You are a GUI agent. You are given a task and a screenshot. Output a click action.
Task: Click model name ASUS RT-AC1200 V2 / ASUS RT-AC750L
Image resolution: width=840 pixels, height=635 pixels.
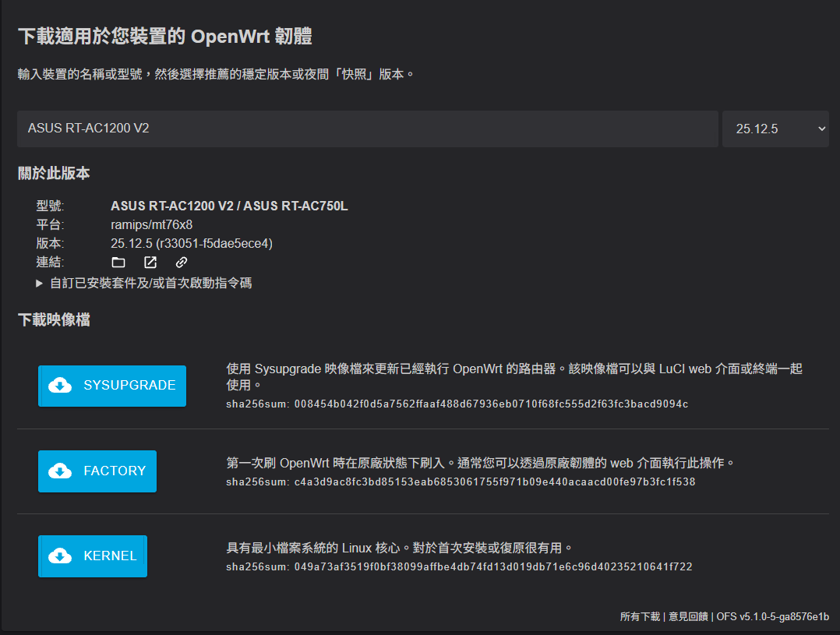pos(229,206)
